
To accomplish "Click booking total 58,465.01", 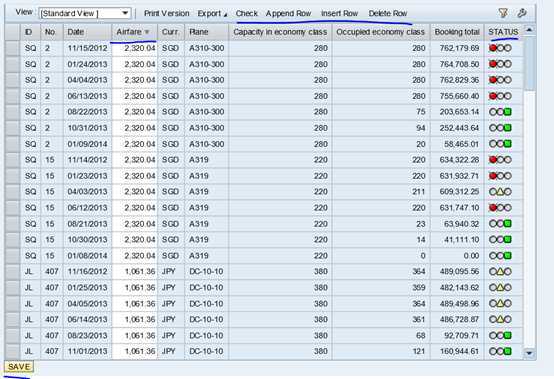I will tap(462, 144).
